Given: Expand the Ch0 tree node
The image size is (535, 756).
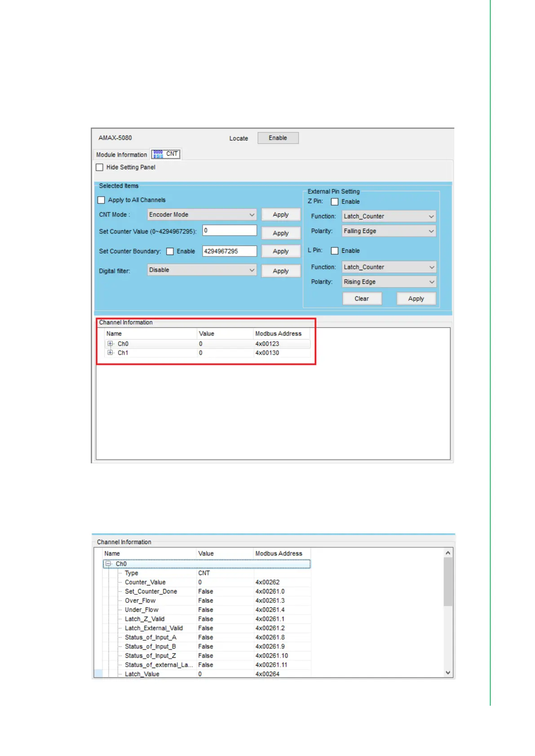Looking at the screenshot, I should coord(110,344).
